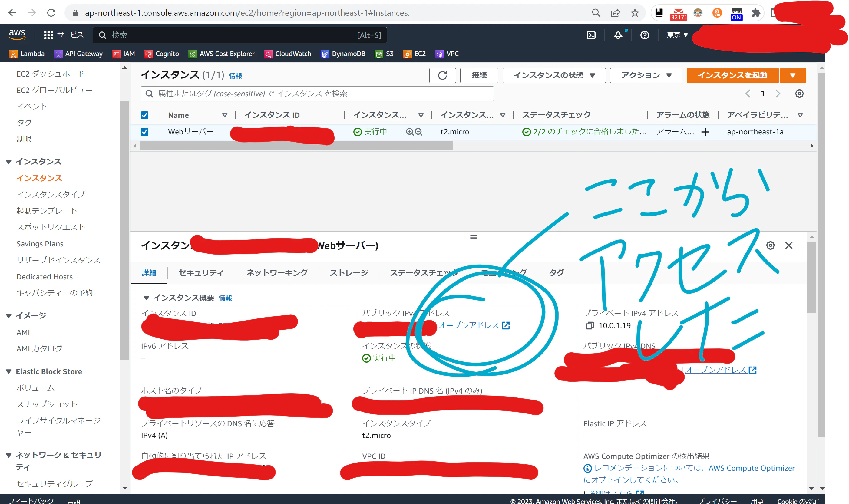The image size is (849, 504).
Task: Open table preferences gear icon
Action: [799, 94]
